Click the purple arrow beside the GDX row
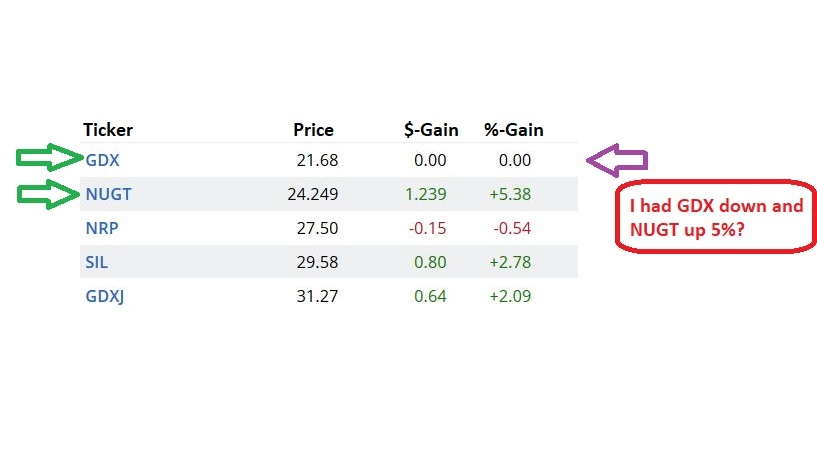 point(617,160)
